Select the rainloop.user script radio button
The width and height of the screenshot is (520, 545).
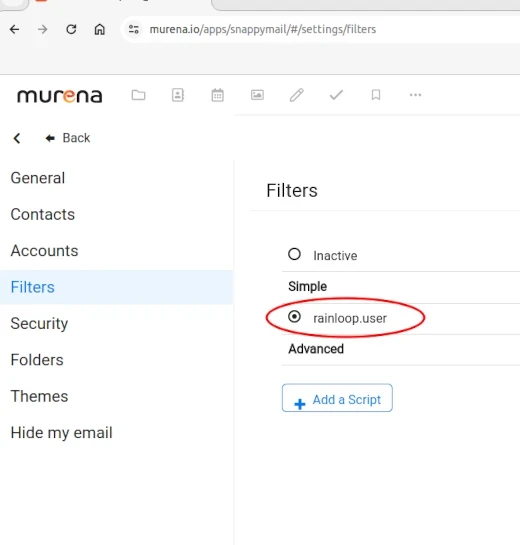294,317
